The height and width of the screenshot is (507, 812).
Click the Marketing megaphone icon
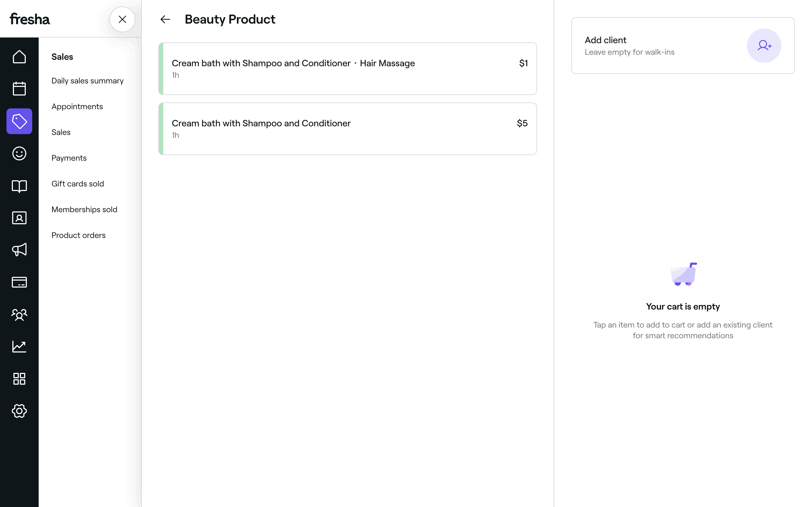tap(19, 250)
